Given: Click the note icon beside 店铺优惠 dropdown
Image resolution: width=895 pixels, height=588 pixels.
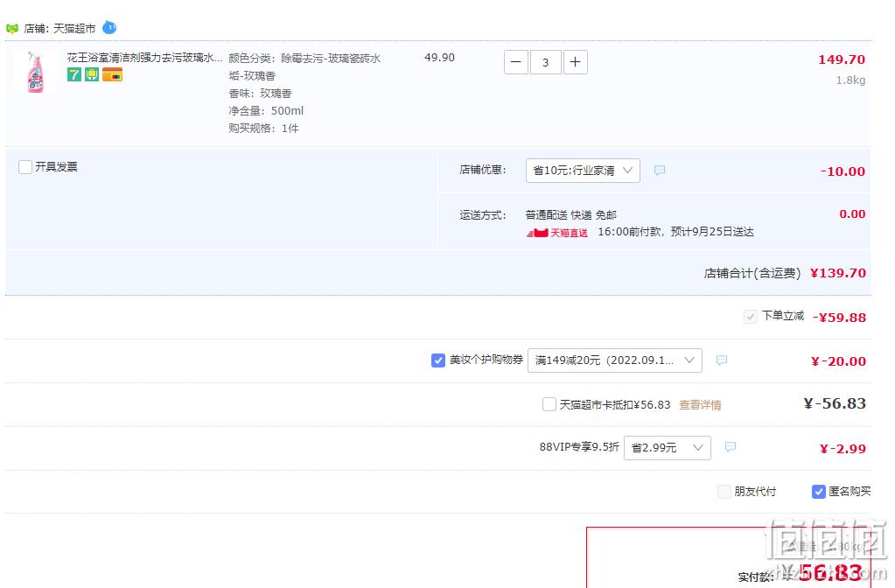Looking at the screenshot, I should [660, 170].
